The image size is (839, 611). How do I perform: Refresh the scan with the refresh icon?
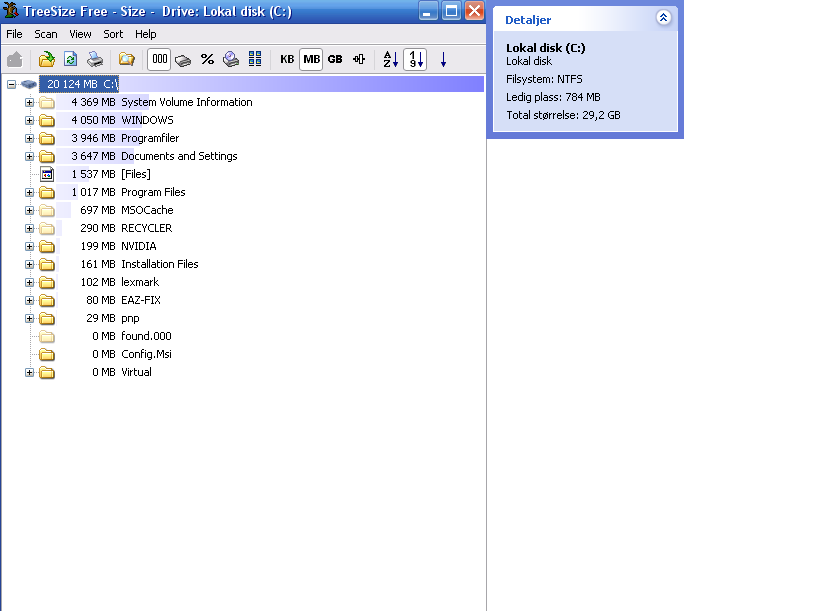tap(71, 59)
